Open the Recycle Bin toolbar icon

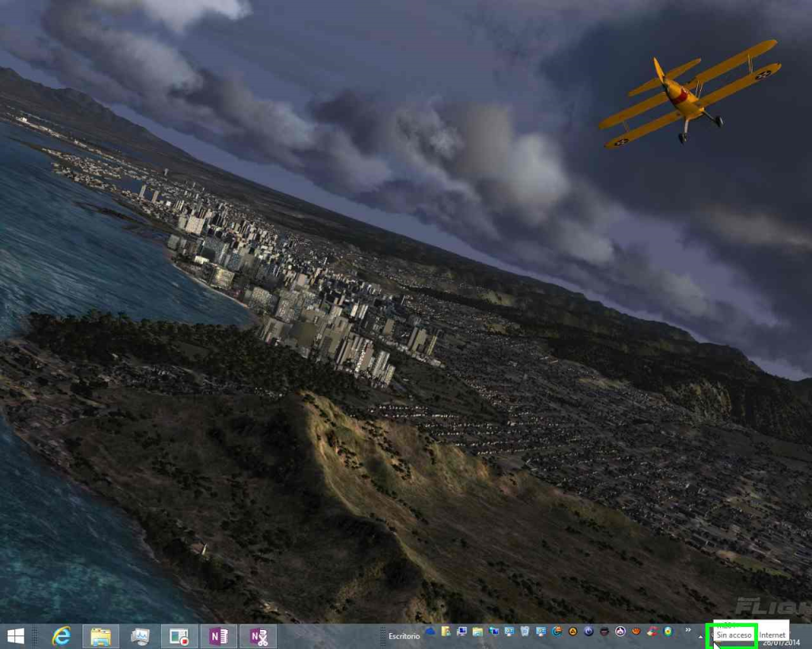point(525,632)
